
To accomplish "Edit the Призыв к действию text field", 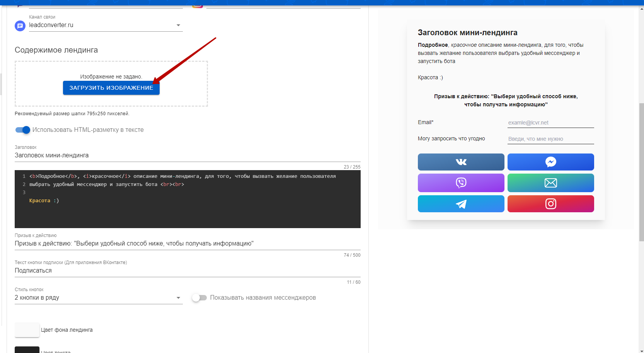I will (x=187, y=244).
